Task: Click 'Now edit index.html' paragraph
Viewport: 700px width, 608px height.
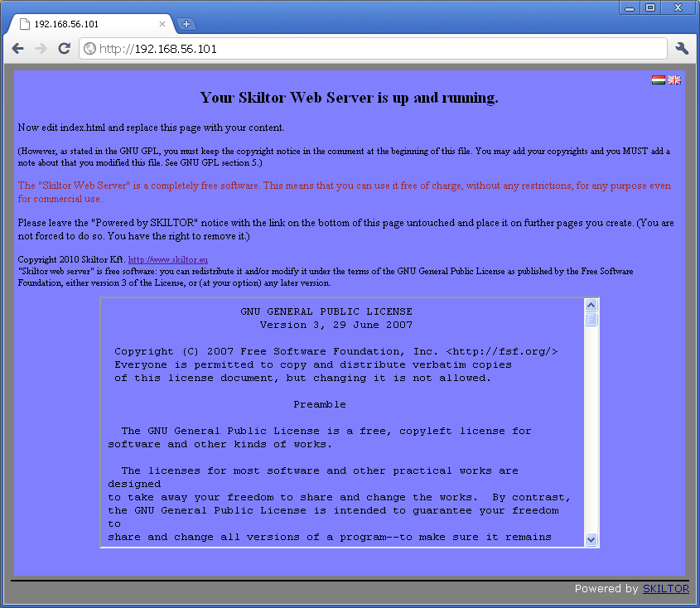Action: point(151,128)
